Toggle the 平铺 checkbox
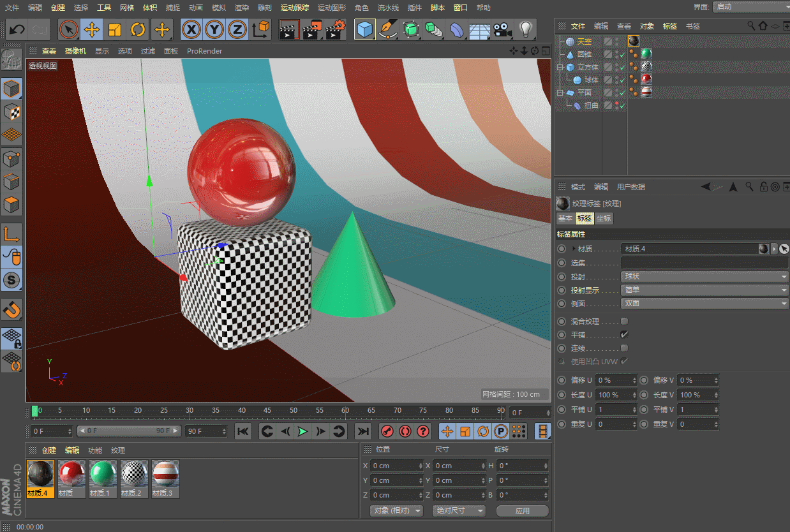Screen dimensions: 790x532 coord(624,334)
